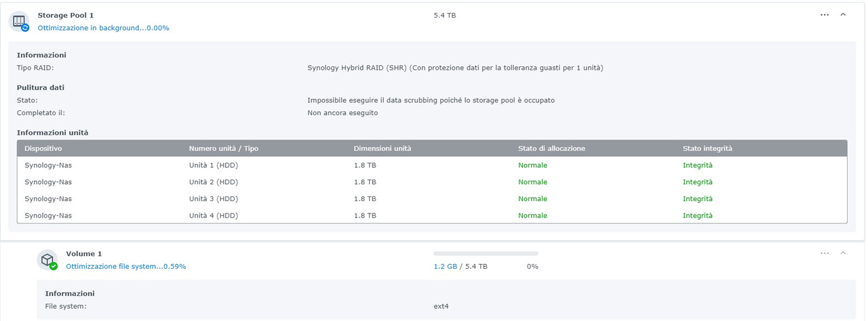The image size is (868, 321).
Task: Click the Stato di allocazione column header
Action: 551,148
